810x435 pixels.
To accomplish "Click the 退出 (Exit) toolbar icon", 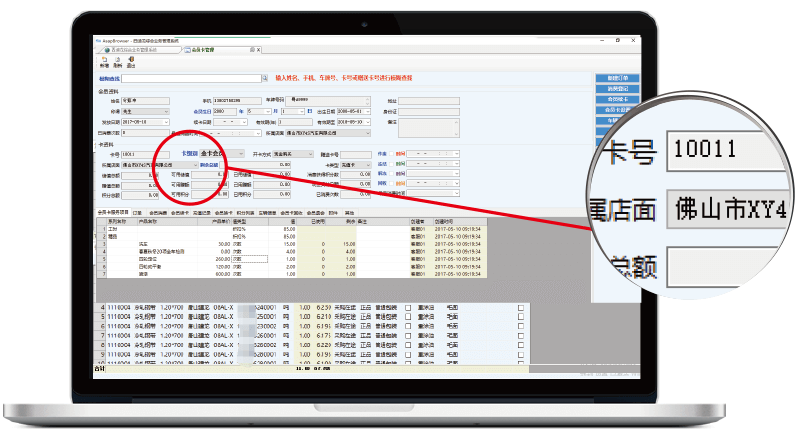I will (131, 61).
